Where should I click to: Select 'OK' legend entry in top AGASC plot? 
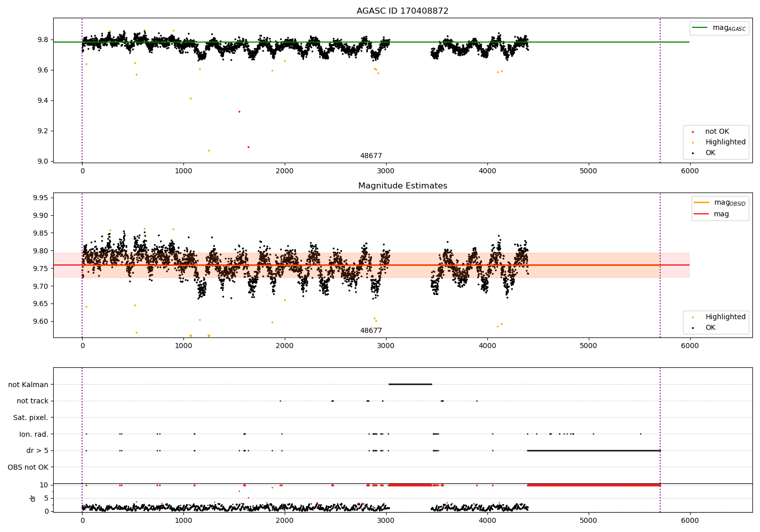point(710,153)
